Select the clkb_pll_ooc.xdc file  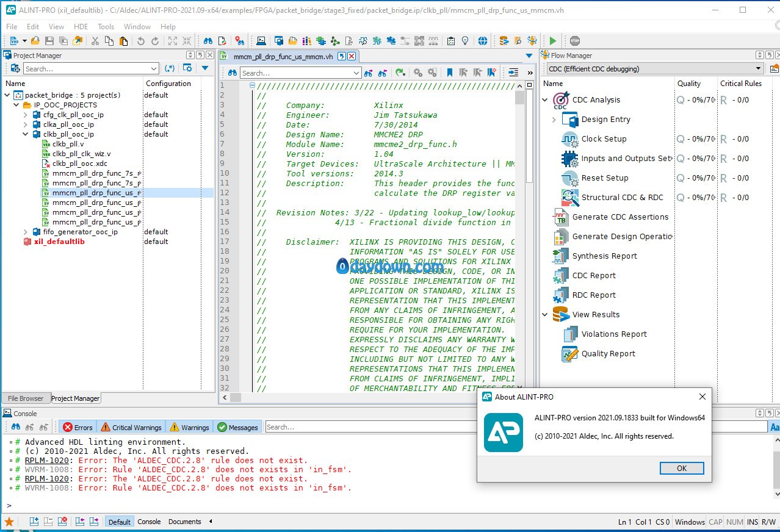79,164
